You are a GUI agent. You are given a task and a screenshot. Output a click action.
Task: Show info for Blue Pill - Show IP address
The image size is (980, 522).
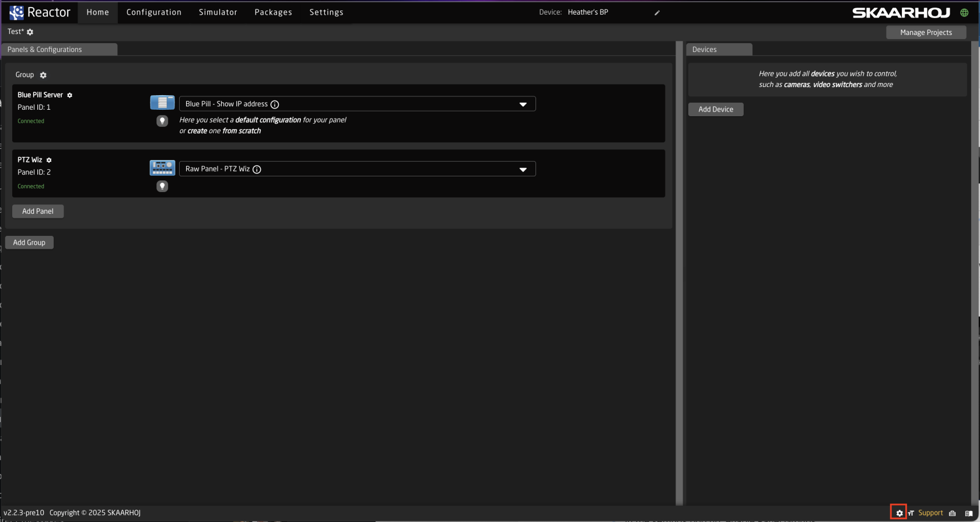275,105
